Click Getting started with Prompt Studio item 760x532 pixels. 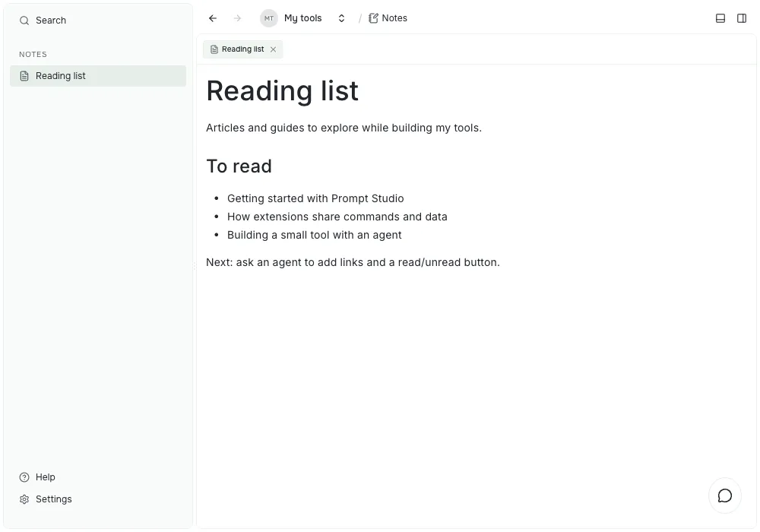pos(315,198)
